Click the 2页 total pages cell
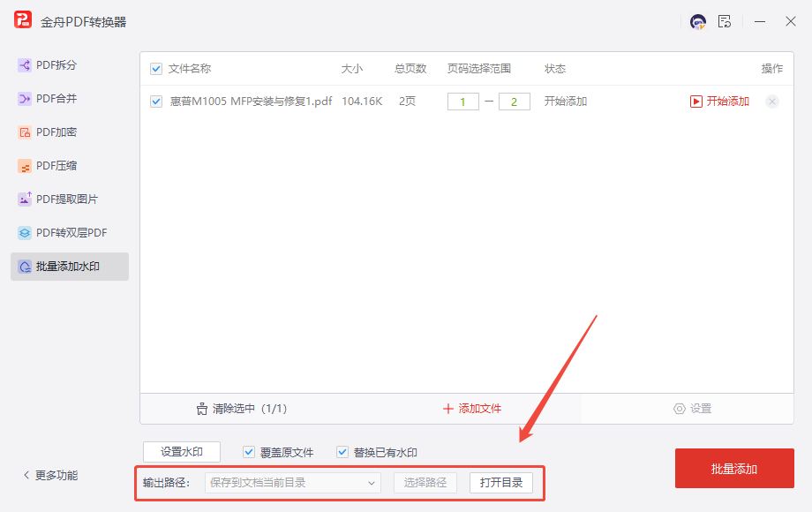 (x=407, y=102)
